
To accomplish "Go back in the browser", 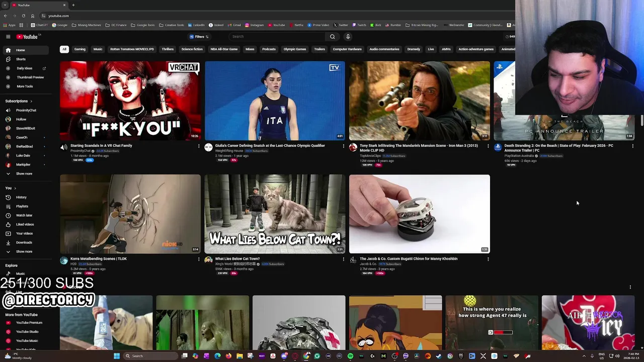I will click(5, 16).
